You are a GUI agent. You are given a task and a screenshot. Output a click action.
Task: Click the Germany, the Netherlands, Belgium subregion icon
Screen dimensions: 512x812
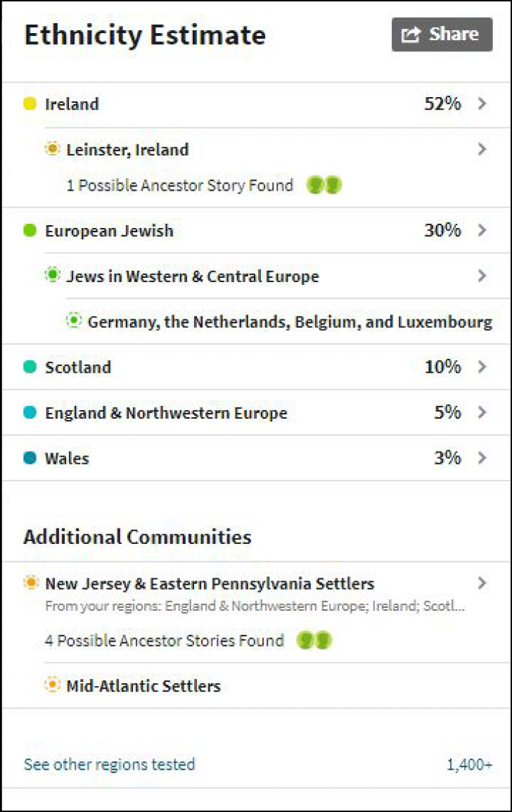coord(73,322)
